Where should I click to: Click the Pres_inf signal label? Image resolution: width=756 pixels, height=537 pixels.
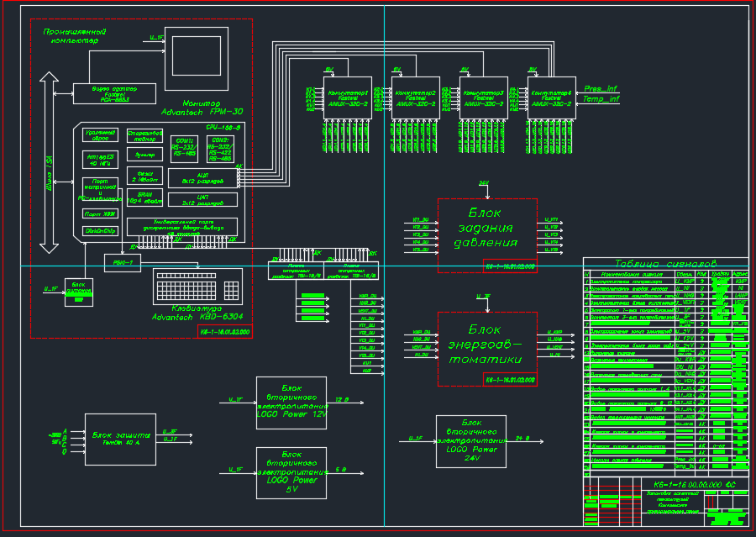(601, 89)
